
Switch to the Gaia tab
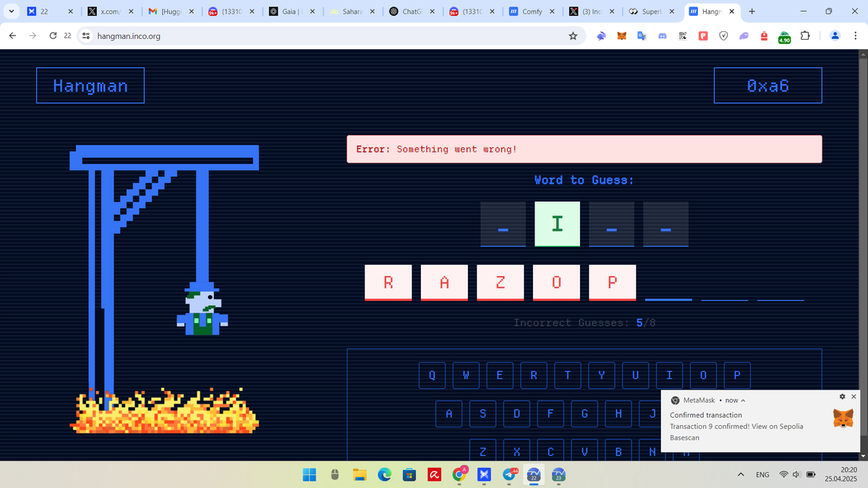pos(292,12)
